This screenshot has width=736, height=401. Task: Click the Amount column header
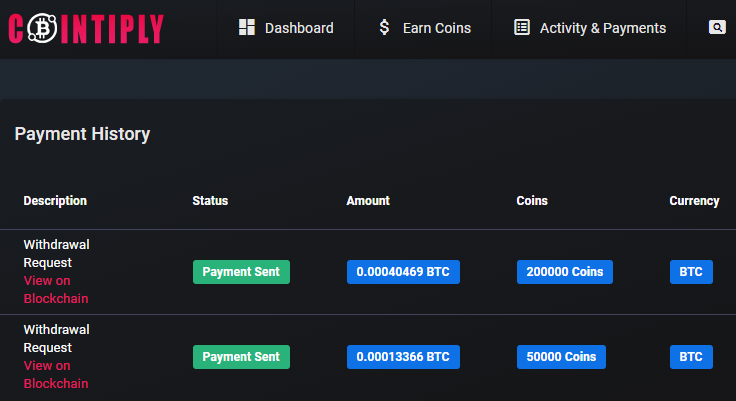coord(368,200)
